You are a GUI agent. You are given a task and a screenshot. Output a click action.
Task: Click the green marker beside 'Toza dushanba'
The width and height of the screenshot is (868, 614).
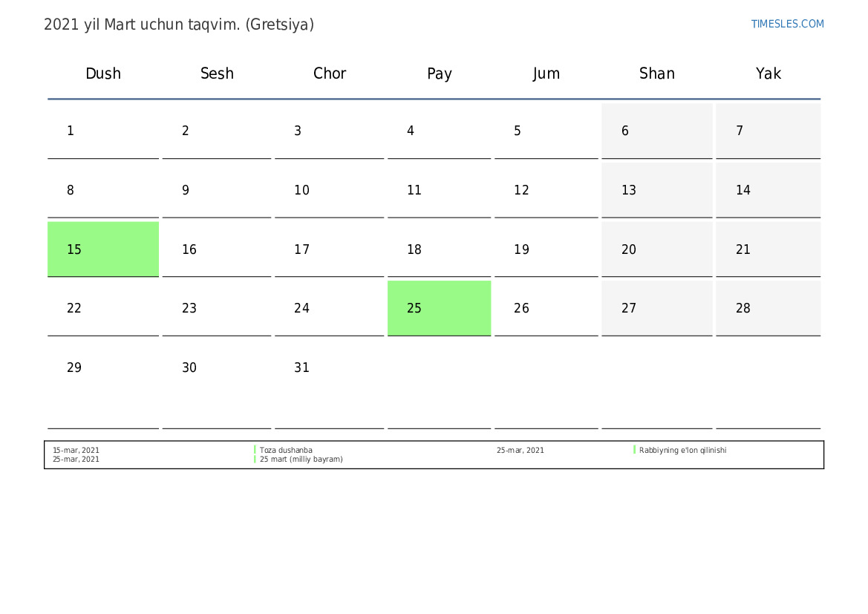tap(255, 450)
